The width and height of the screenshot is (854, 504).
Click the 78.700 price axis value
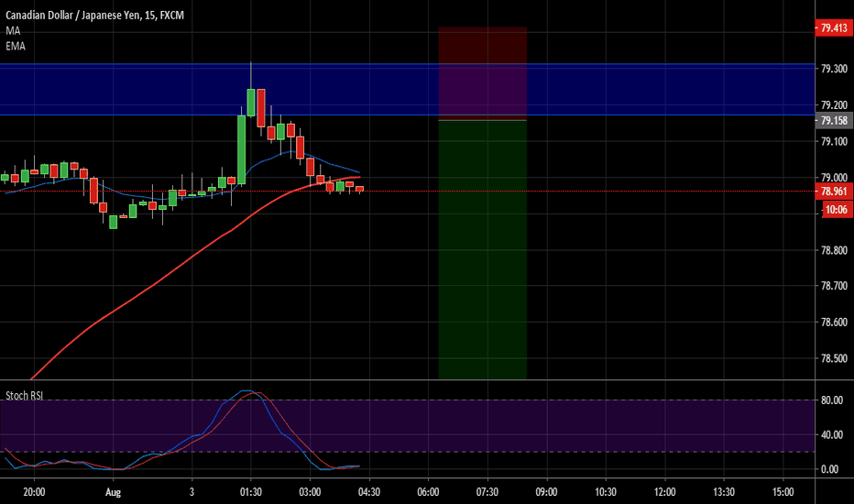(x=834, y=286)
